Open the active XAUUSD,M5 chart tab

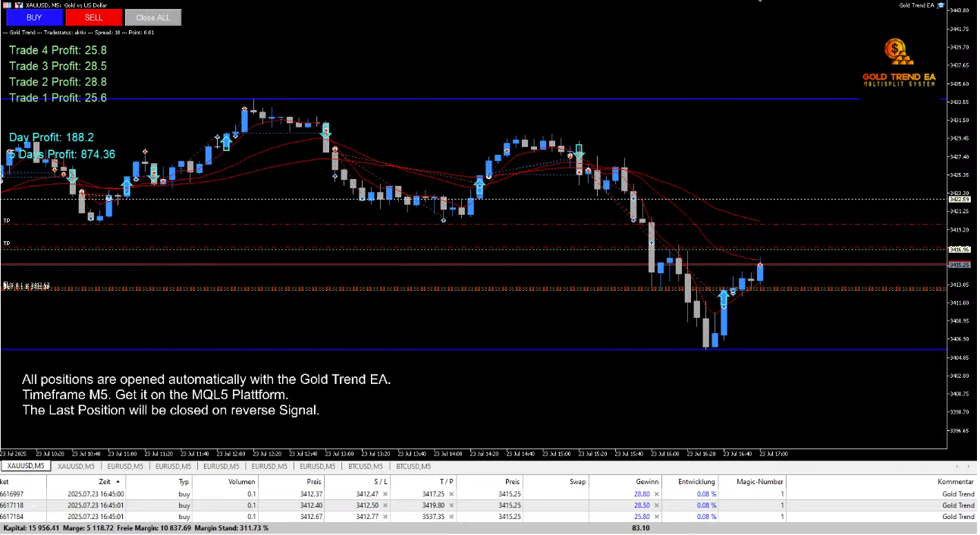(x=25, y=466)
